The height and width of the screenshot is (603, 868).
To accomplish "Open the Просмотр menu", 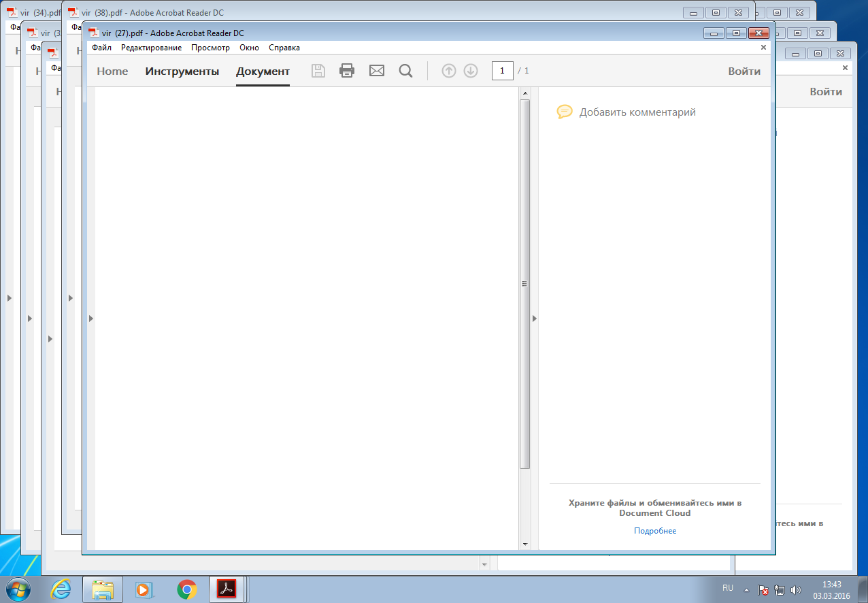I will (210, 48).
